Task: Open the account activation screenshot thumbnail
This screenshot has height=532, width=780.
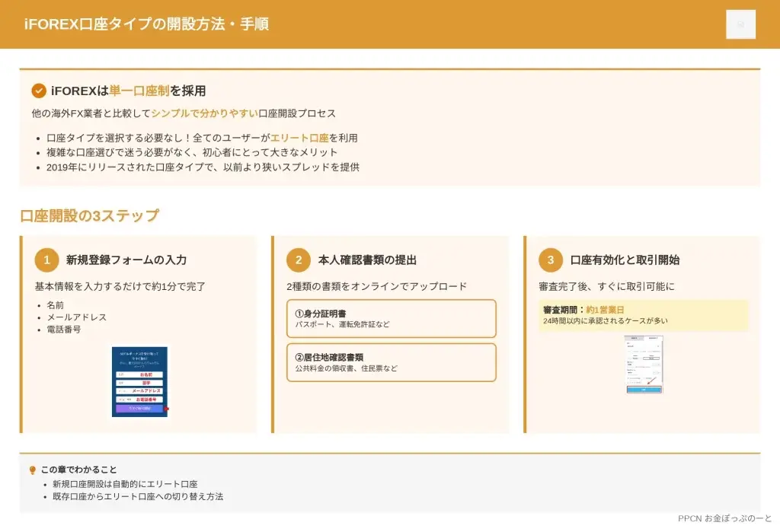Action: point(644,364)
